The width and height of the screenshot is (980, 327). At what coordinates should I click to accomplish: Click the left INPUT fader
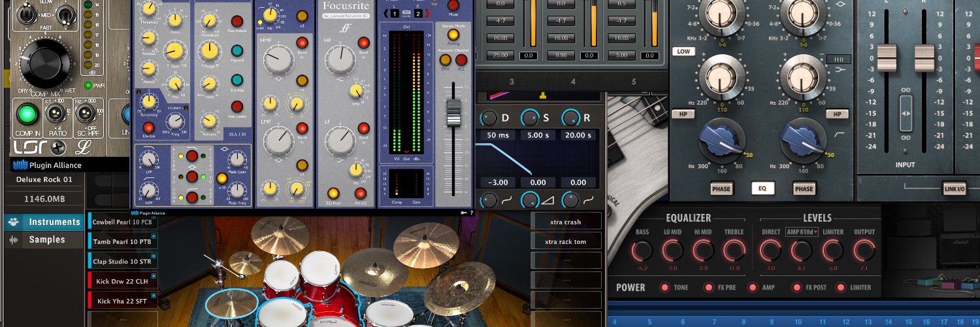(887, 58)
